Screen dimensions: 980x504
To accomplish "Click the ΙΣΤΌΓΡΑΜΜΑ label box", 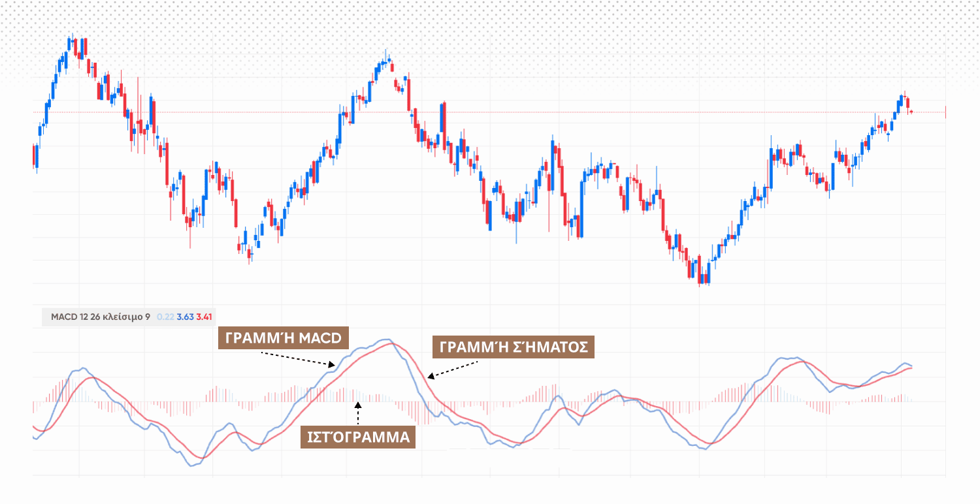I will tap(357, 437).
